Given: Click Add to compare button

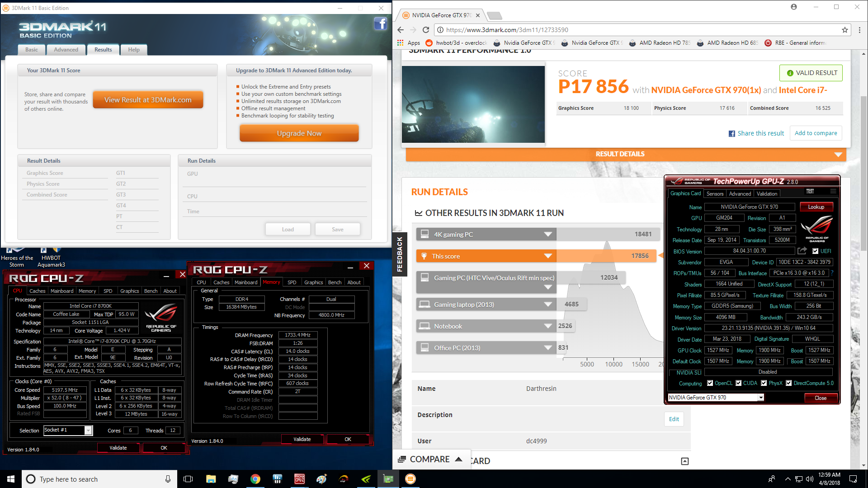Looking at the screenshot, I should (816, 133).
